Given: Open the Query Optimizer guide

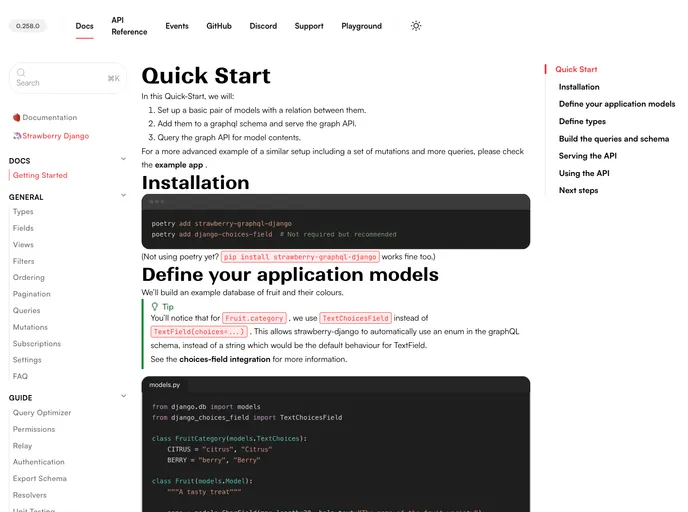Looking at the screenshot, I should pyautogui.click(x=42, y=412).
